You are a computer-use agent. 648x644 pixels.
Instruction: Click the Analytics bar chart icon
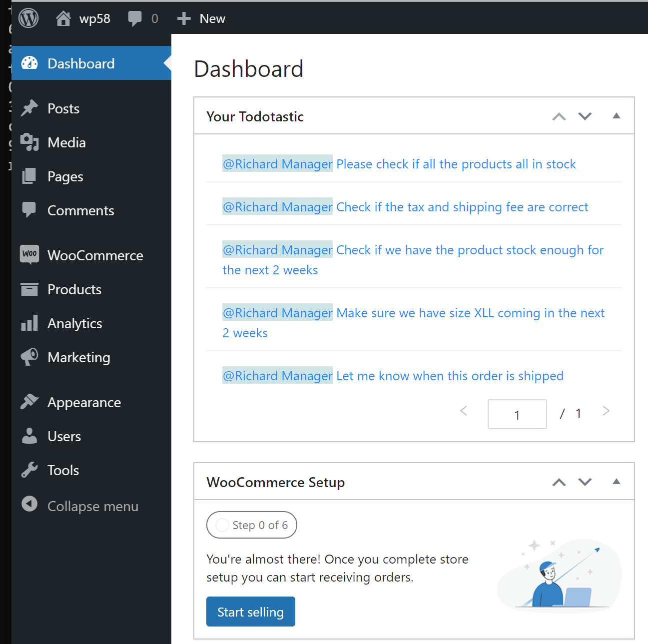29,323
